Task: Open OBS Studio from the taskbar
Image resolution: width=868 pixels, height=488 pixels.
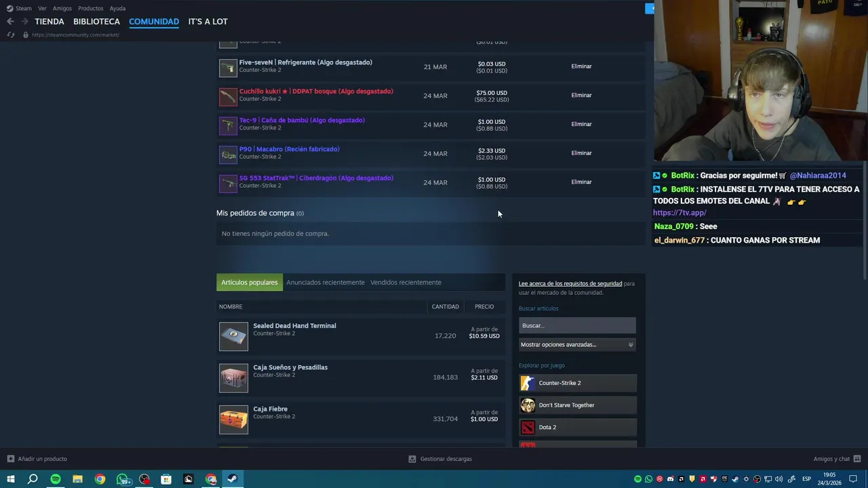Action: 144,479
